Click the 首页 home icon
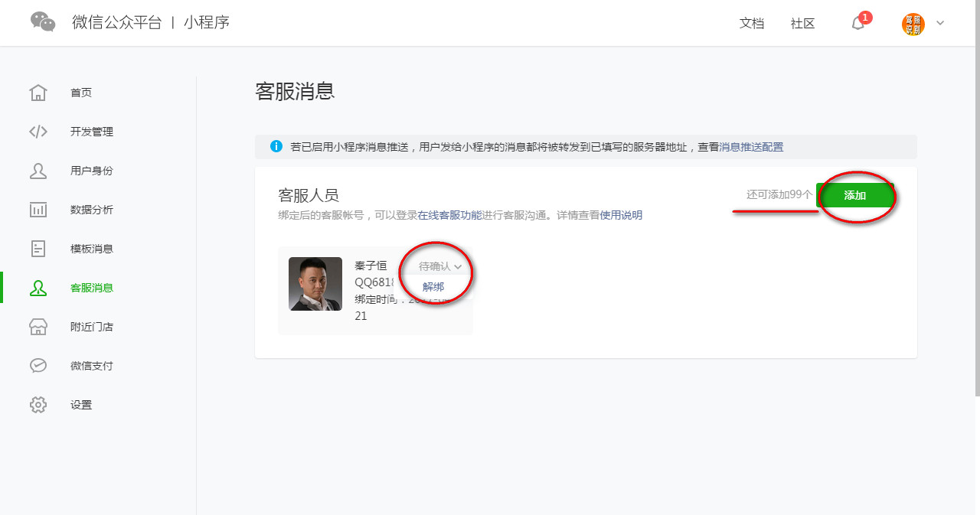This screenshot has width=980, height=515. [38, 93]
